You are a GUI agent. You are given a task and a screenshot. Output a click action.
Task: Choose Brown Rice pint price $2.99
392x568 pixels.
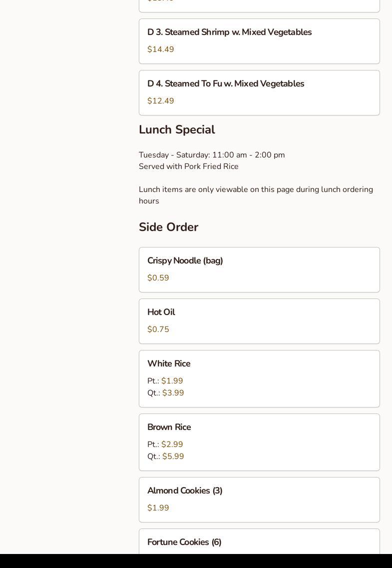click(x=172, y=444)
